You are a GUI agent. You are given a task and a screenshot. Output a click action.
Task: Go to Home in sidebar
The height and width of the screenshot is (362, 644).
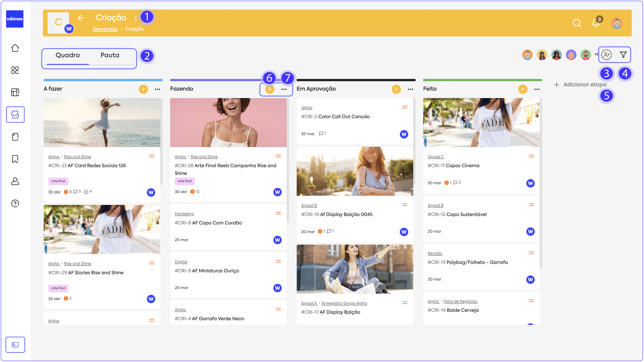click(x=15, y=48)
